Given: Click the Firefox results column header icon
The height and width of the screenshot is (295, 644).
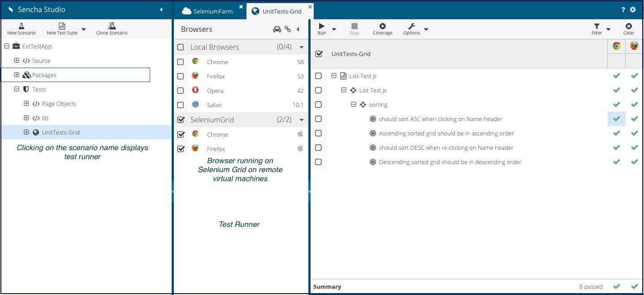Looking at the screenshot, I should [634, 46].
